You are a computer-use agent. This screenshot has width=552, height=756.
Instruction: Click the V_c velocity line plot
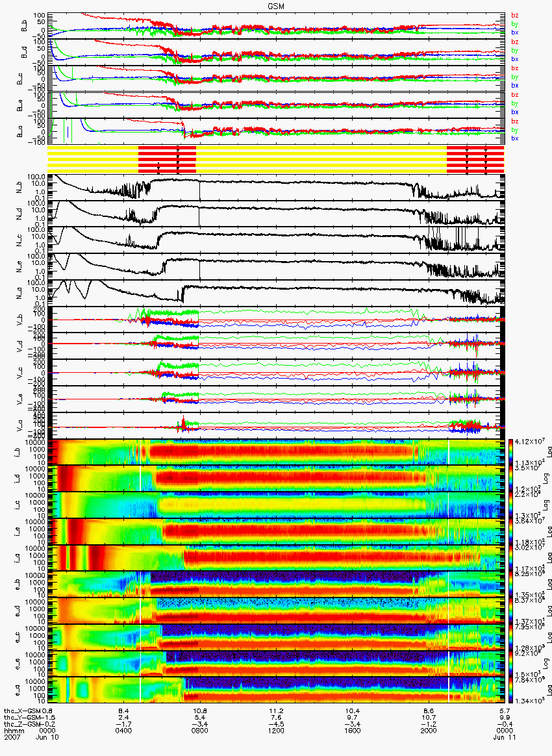pyautogui.click(x=276, y=372)
